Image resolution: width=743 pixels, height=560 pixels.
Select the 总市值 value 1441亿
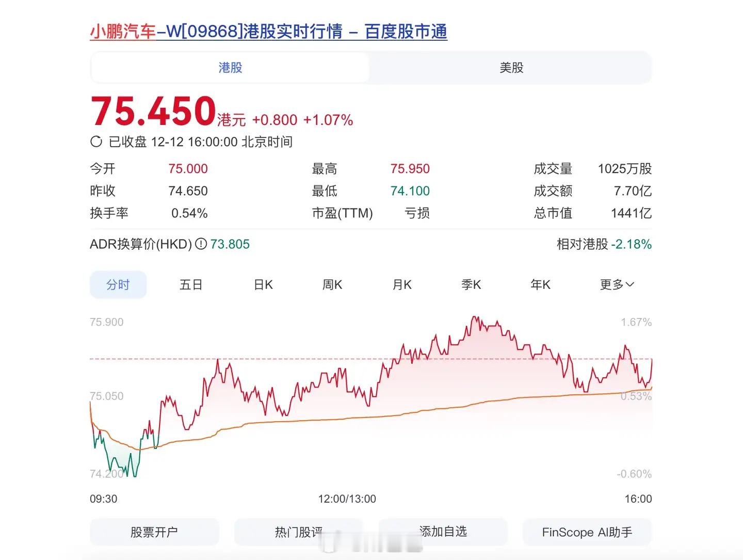(631, 213)
